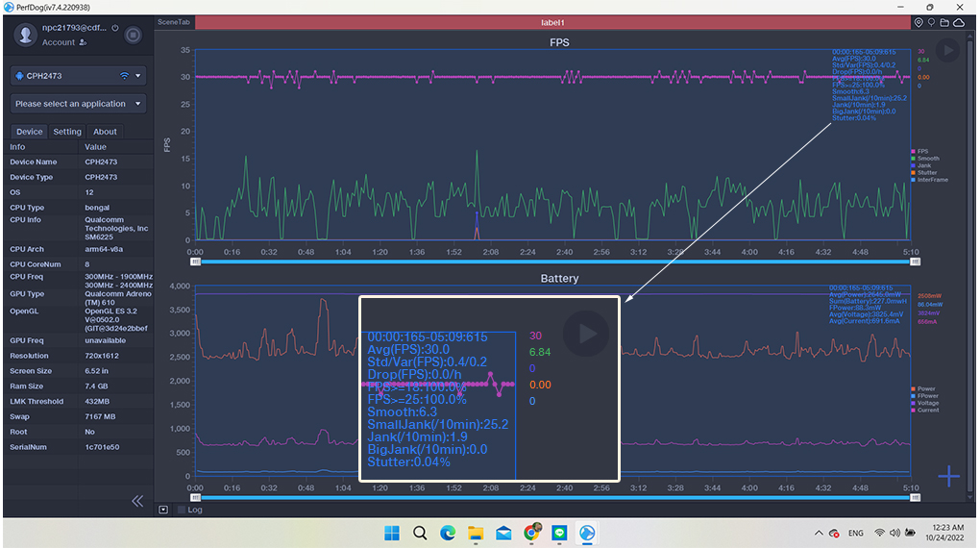Screen dimensions: 980x548
Task: Click the tray volume speaker icon
Action: (x=894, y=533)
